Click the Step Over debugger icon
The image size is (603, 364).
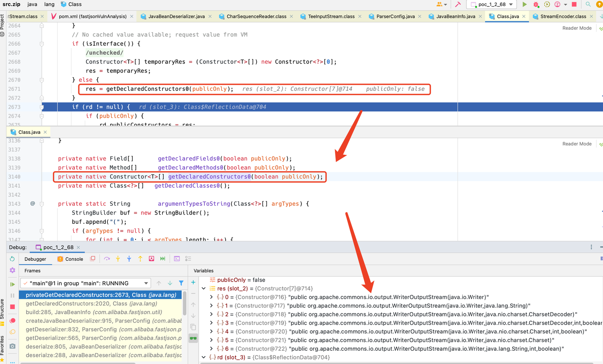point(107,259)
